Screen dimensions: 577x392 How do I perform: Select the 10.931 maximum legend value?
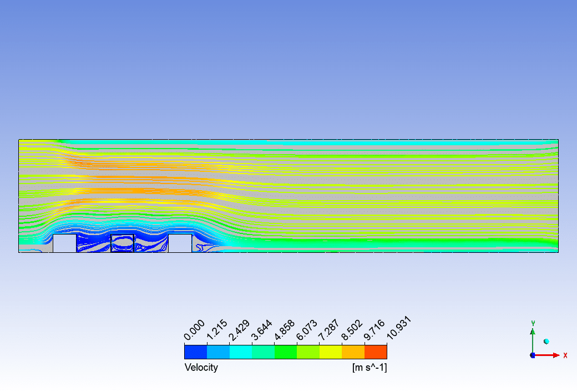click(x=398, y=329)
